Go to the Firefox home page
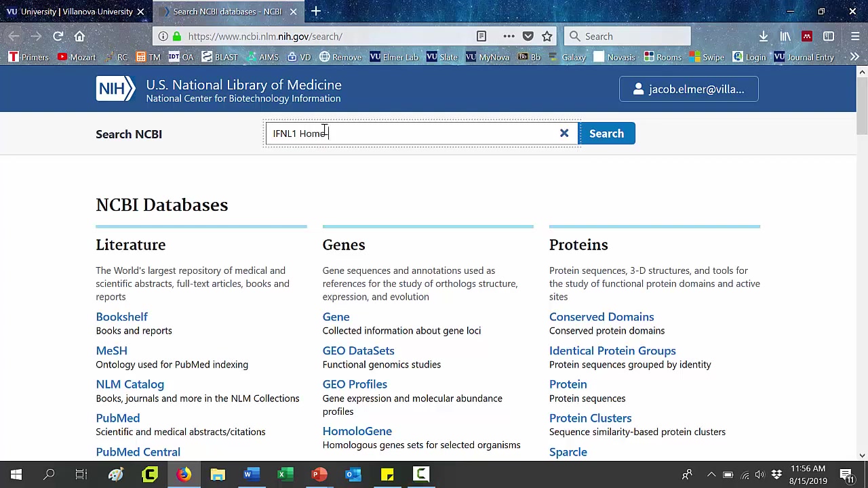This screenshot has width=868, height=488. click(x=79, y=37)
